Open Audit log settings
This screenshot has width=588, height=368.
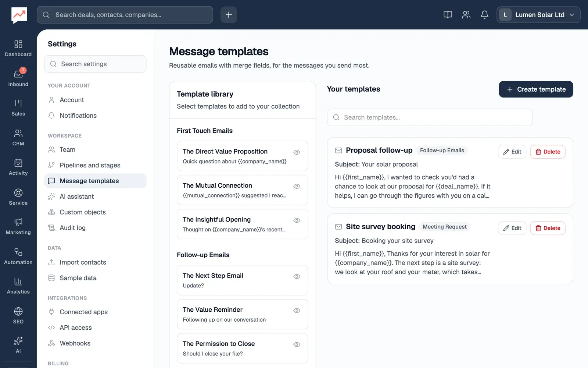(x=95, y=228)
